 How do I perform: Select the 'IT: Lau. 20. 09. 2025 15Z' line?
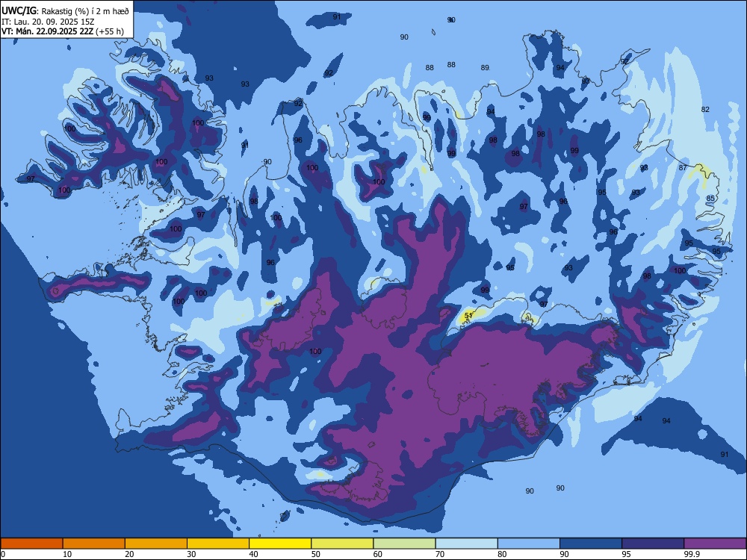click(48, 22)
